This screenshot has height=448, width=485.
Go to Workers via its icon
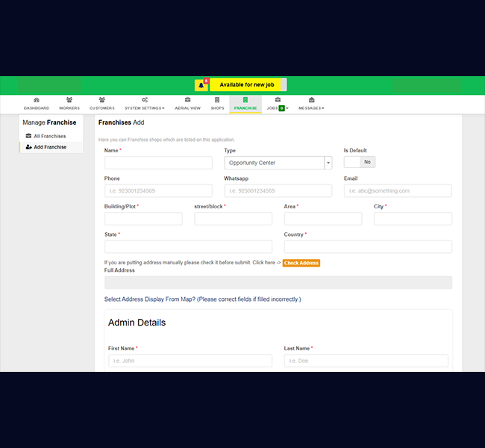tap(69, 99)
